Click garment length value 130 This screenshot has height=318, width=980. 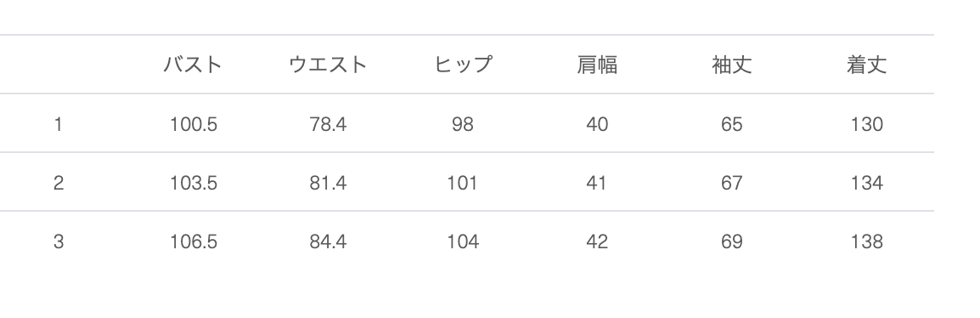click(866, 125)
